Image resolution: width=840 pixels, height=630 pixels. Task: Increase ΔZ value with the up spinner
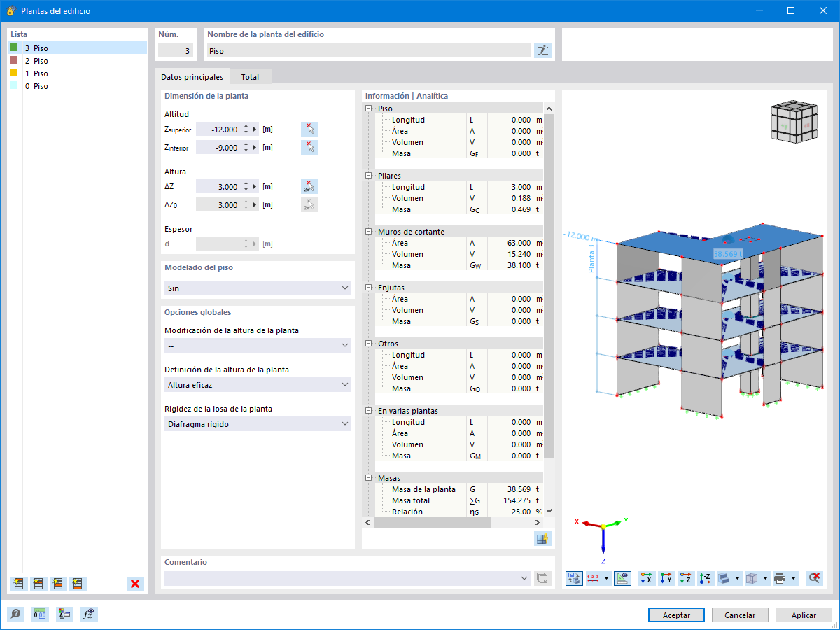click(246, 183)
